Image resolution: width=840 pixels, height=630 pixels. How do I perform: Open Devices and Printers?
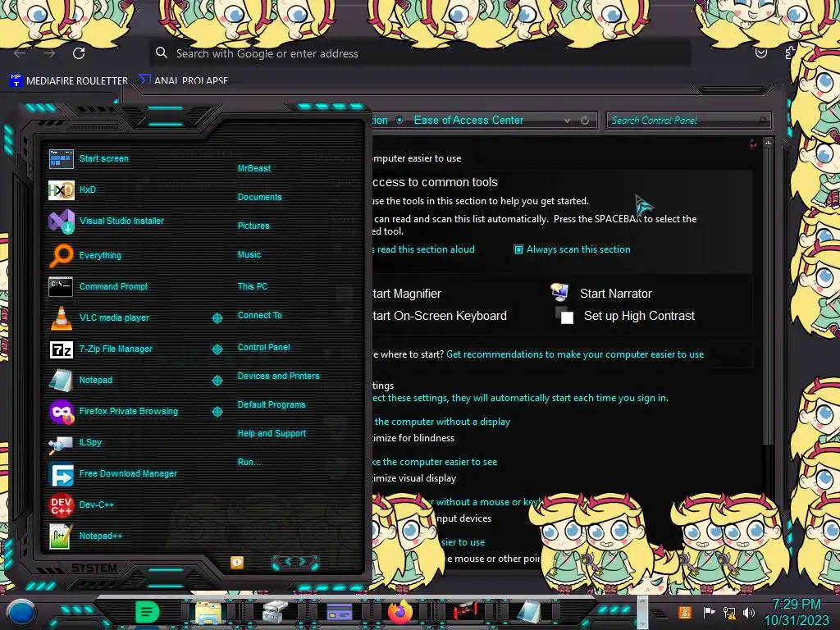(x=279, y=376)
